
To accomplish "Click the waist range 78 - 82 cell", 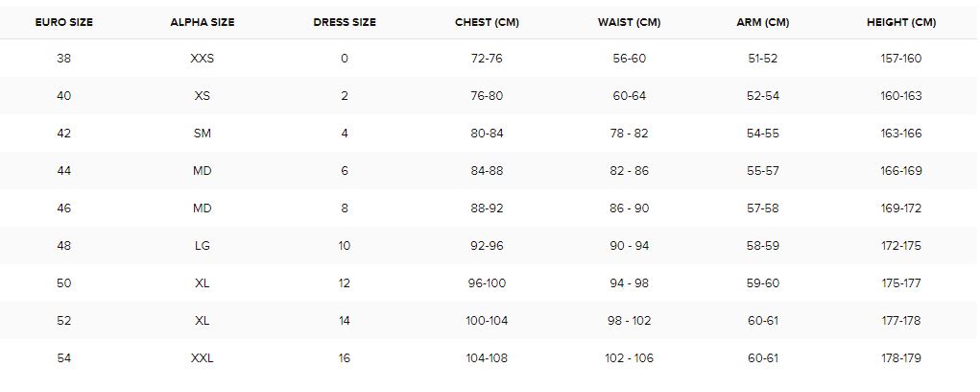I will pos(630,134).
